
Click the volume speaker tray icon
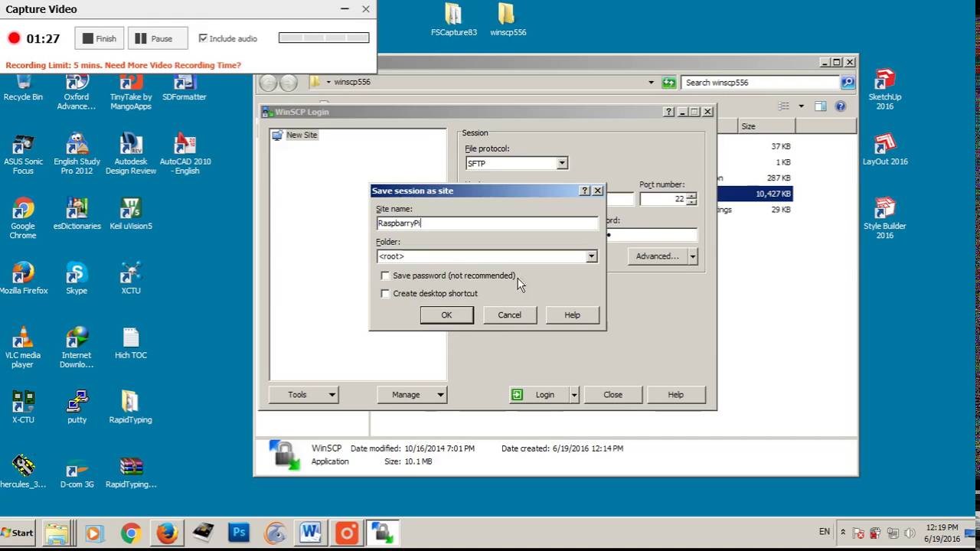[x=910, y=533]
